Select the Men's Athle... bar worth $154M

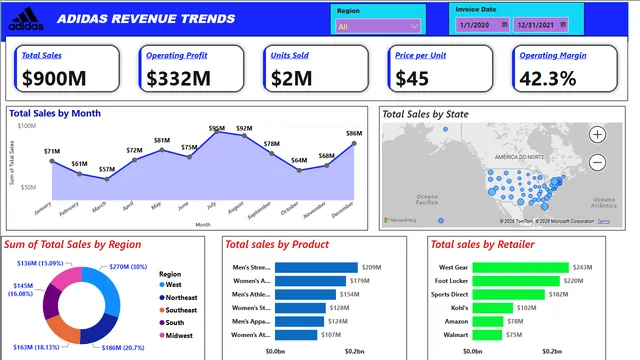[x=305, y=294]
